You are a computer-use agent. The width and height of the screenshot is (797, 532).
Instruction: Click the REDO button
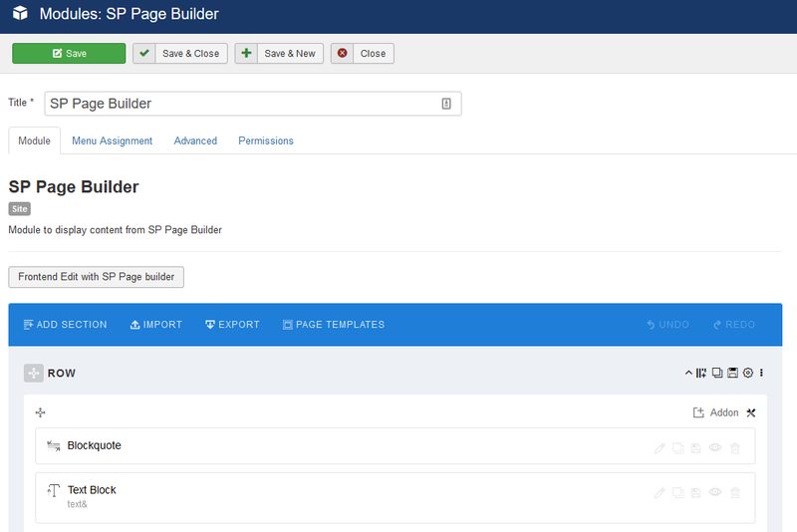pos(734,325)
